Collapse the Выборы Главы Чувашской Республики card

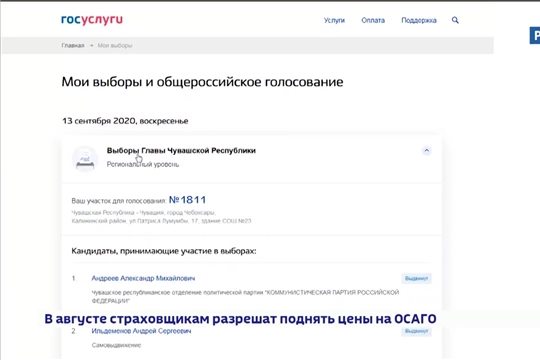click(x=426, y=151)
